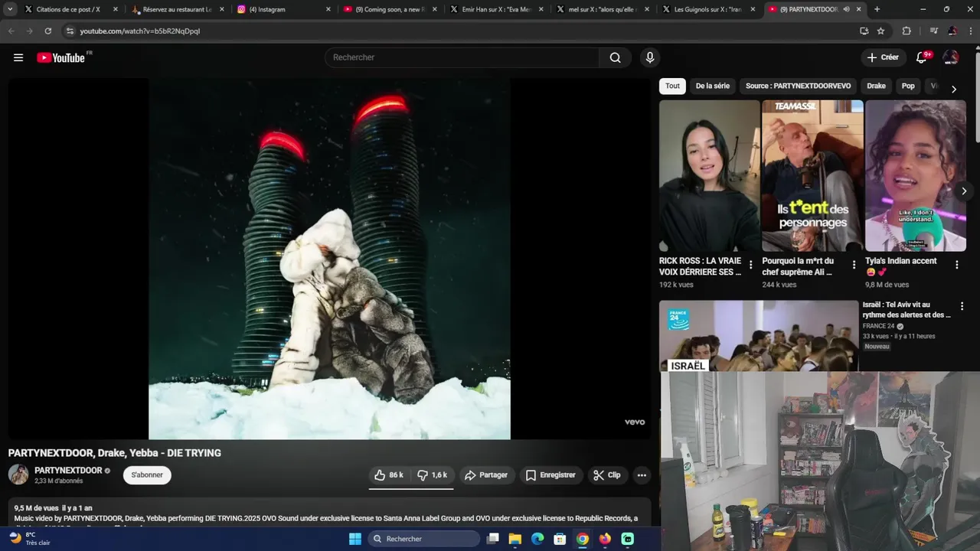This screenshot has width=980, height=551.
Task: Open options for Pourquoi la m*rt short
Action: [854, 265]
